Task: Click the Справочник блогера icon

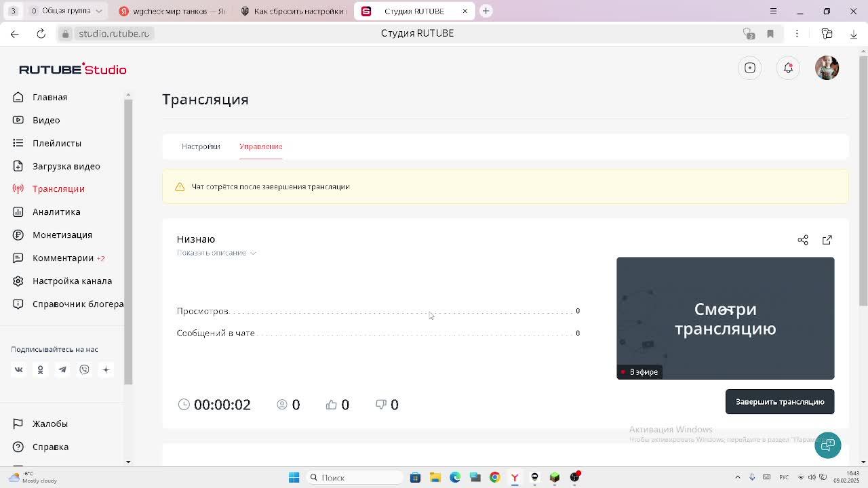Action: [x=18, y=304]
